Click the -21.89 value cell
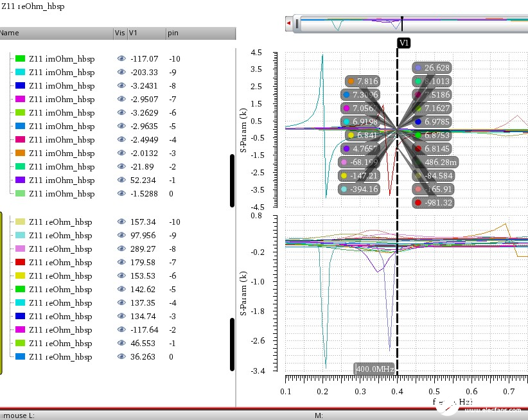This screenshot has height=420, width=528. click(x=142, y=166)
